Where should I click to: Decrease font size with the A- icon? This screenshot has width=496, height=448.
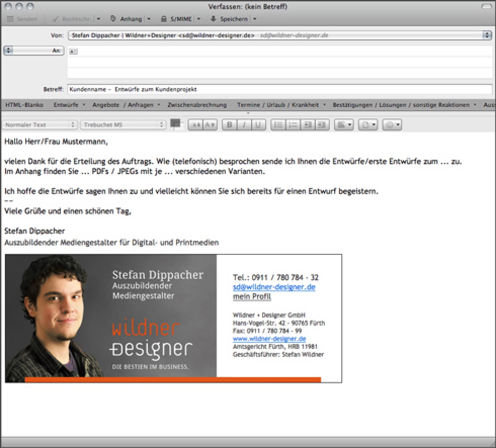pos(197,124)
